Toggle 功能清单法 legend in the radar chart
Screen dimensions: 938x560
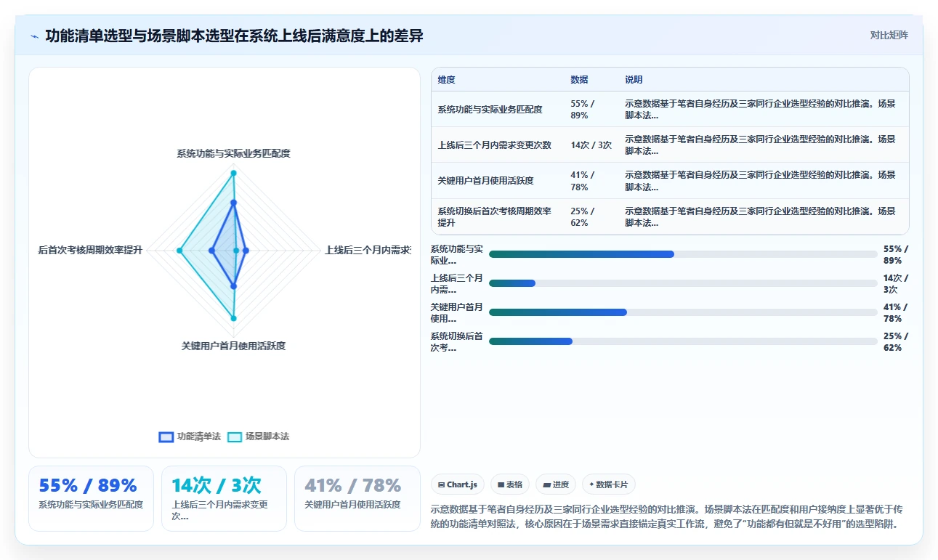[190, 437]
